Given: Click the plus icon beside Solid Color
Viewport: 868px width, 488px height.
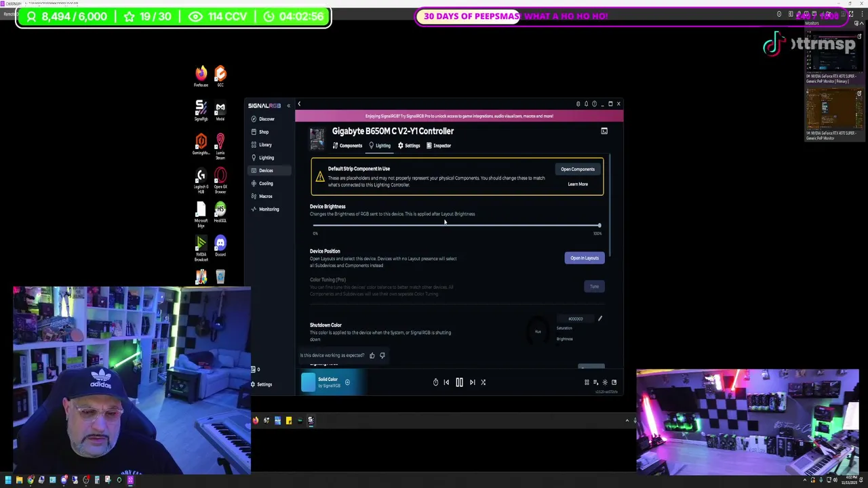Looking at the screenshot, I should click(347, 382).
